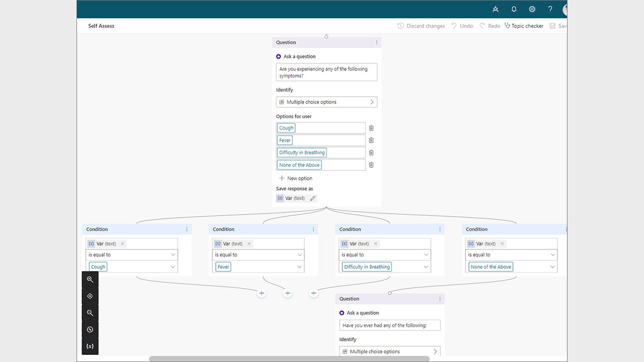Click Undo in the toolbar

tap(462, 26)
